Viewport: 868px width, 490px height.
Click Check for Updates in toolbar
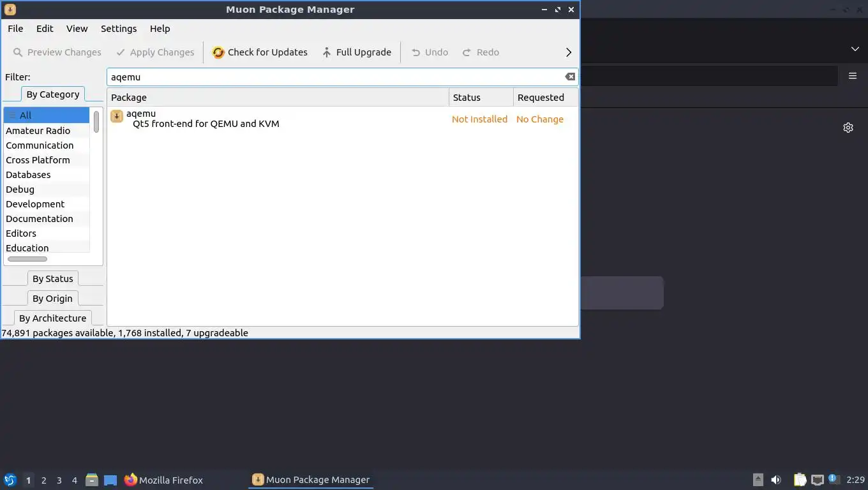tap(260, 52)
